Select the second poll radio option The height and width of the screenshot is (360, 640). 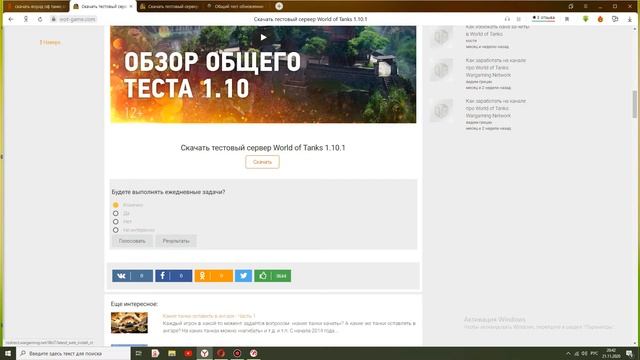(116, 213)
